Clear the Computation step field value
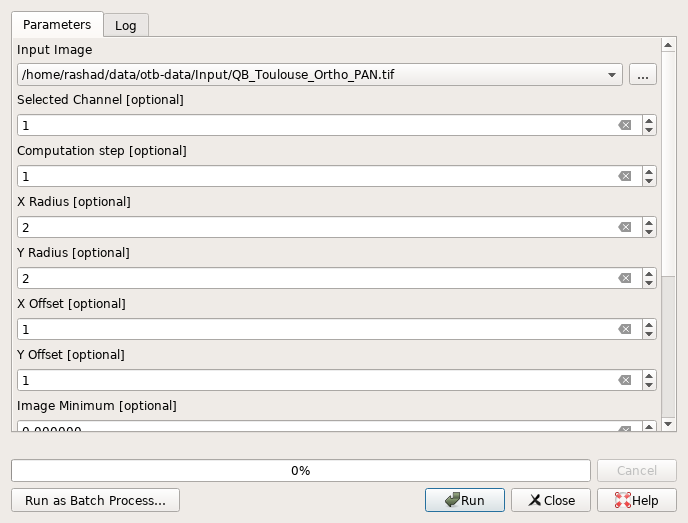The width and height of the screenshot is (688, 523). [625, 176]
